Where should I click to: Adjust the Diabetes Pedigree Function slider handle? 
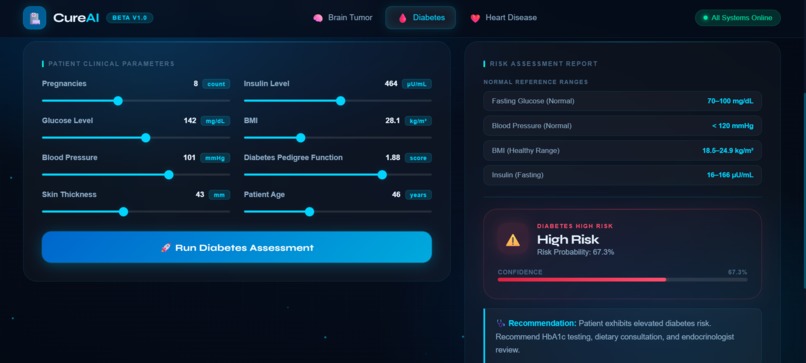382,175
